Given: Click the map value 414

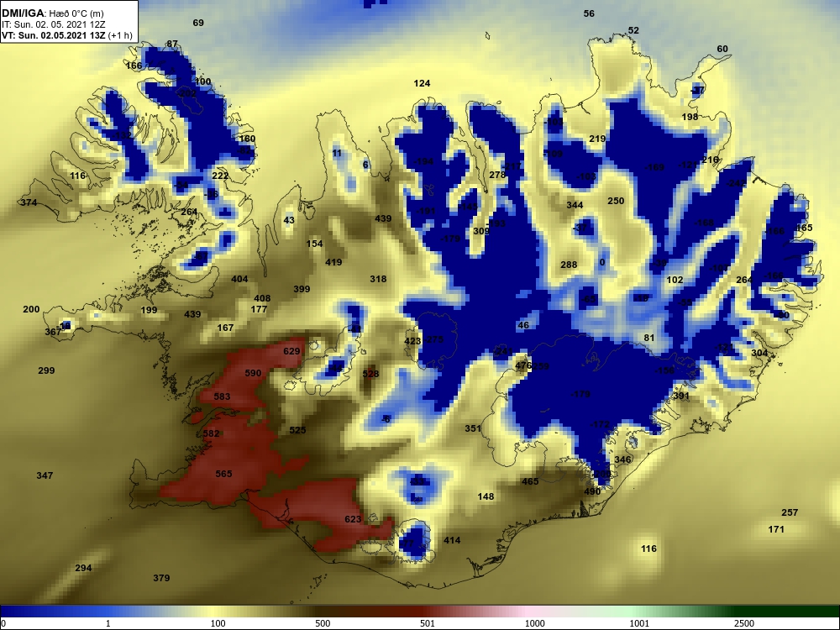Looking at the screenshot, I should coord(452,540).
